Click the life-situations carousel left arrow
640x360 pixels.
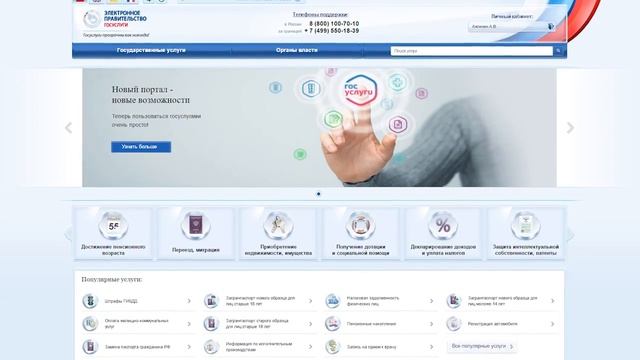68,234
